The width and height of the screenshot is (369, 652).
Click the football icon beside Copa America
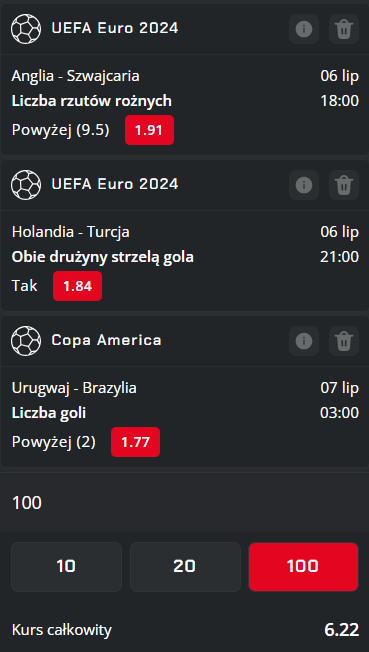click(26, 341)
